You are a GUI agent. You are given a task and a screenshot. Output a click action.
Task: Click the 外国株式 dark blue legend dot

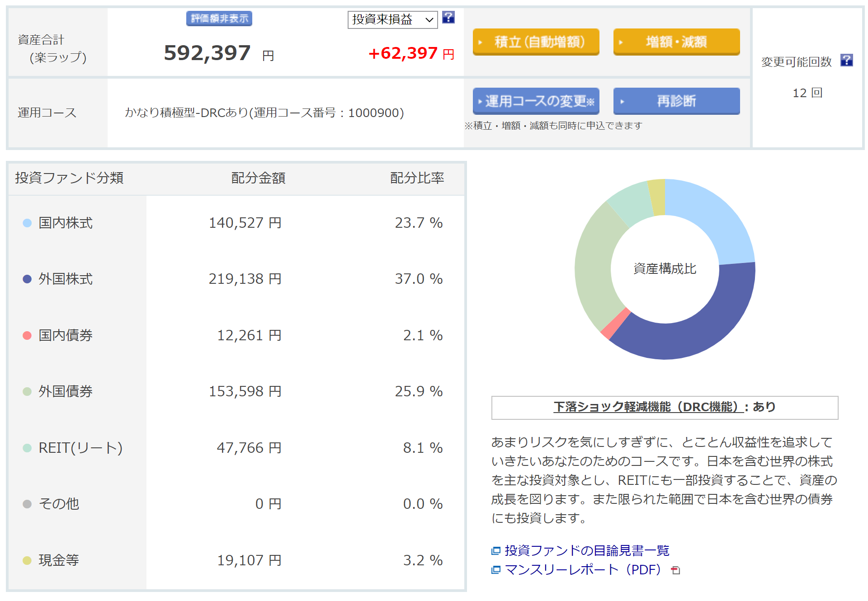27,279
